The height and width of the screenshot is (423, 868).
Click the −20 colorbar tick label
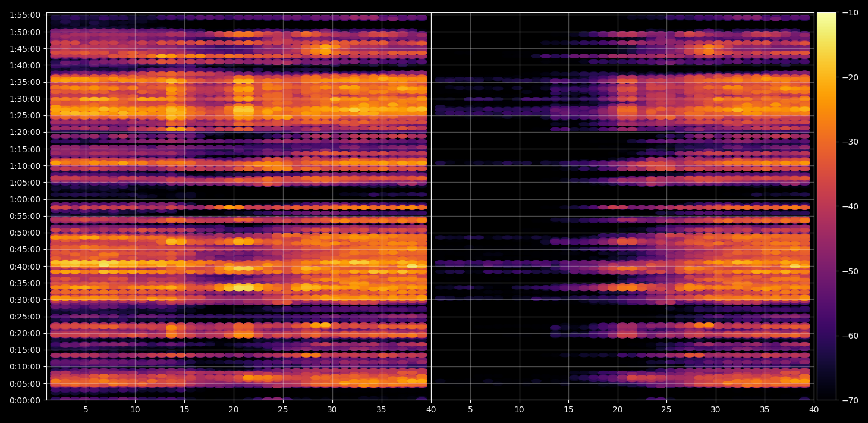pyautogui.click(x=850, y=77)
